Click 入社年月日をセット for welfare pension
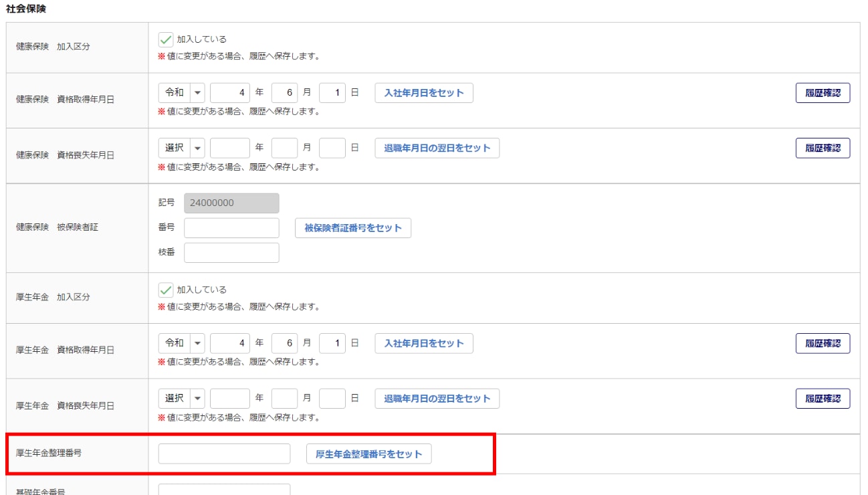This screenshot has width=868, height=495. coord(423,343)
